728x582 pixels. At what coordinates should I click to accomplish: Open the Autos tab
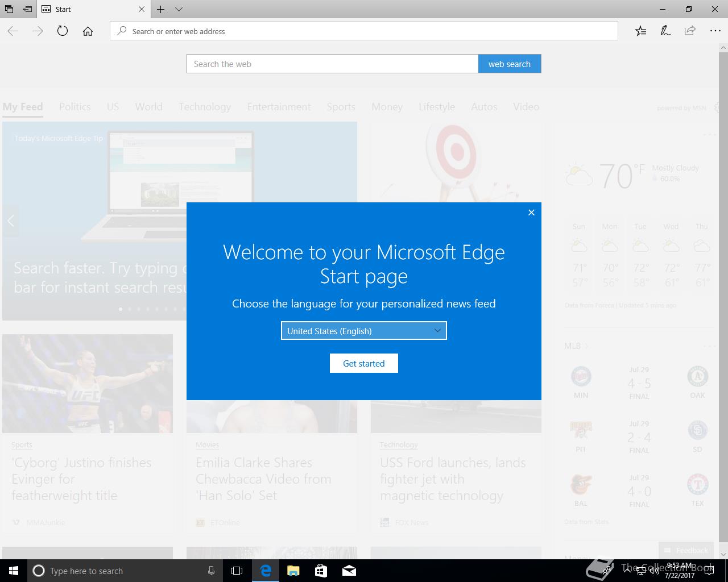(x=484, y=107)
